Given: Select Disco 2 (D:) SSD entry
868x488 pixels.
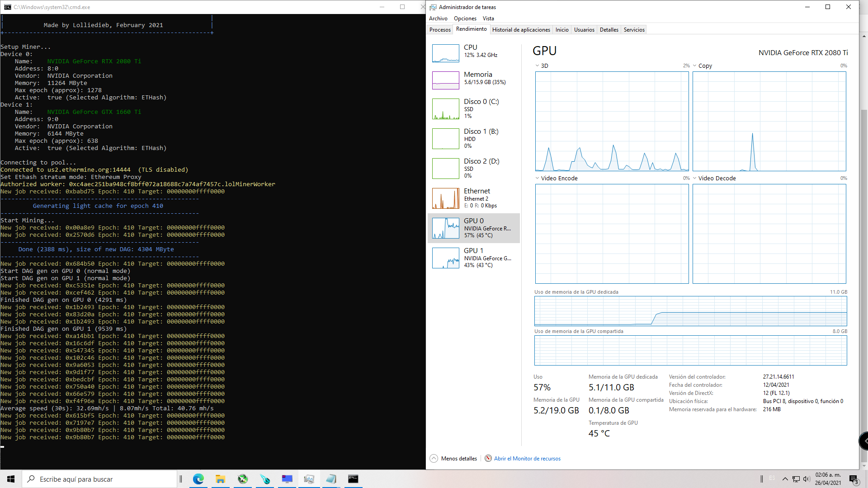Looking at the screenshot, I should pyautogui.click(x=474, y=168).
